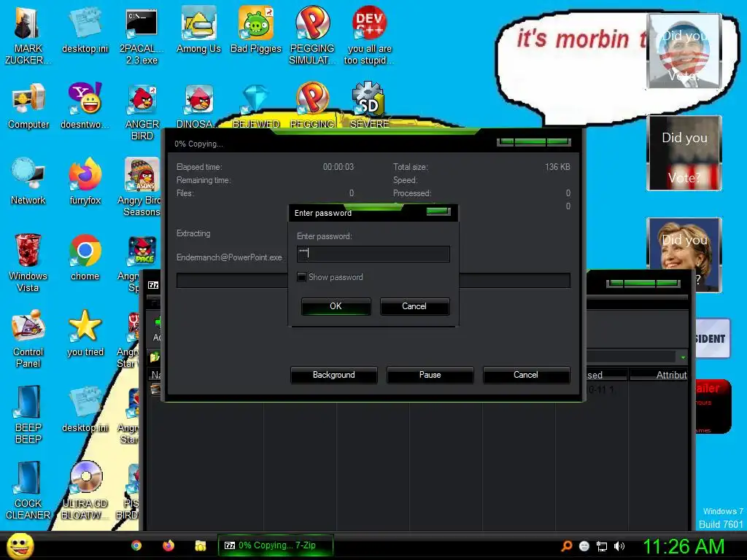The image size is (747, 560).
Task: Open the PEGGING SIMULAT... icon in top row
Action: [312, 35]
